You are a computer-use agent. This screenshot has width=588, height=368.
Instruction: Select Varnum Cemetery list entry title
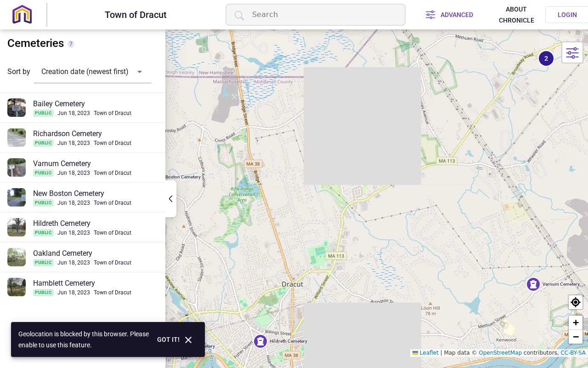coord(62,164)
